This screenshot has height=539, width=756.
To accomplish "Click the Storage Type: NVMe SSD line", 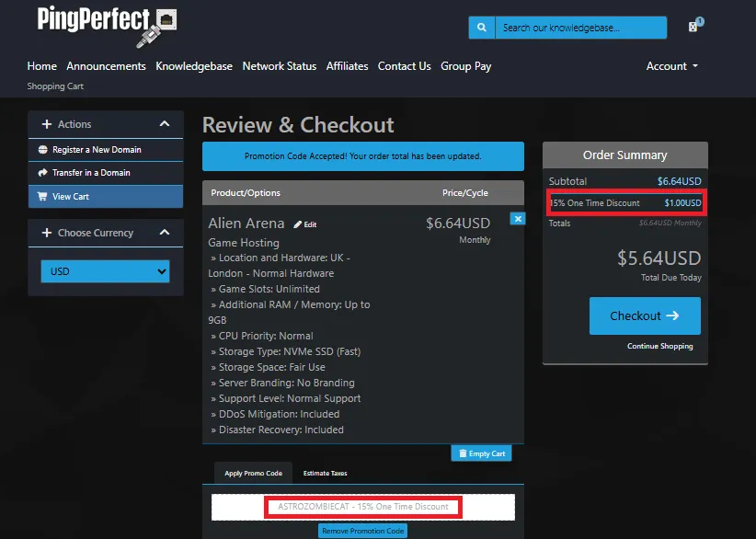I will pos(285,351).
